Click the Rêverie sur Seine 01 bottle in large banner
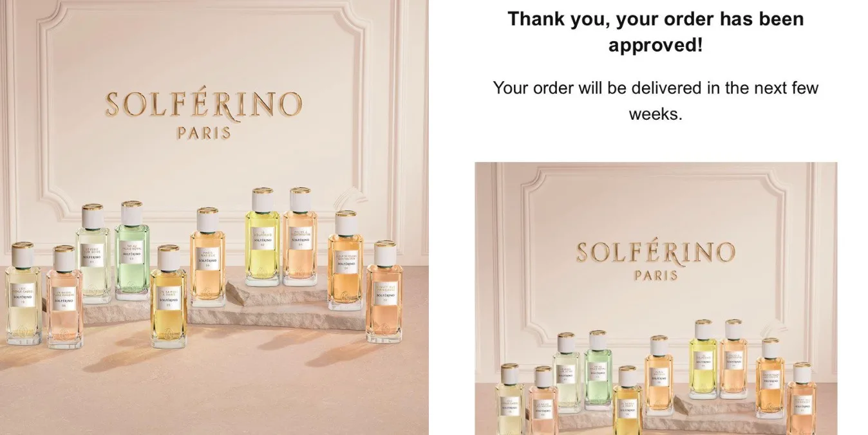The image size is (868, 435). point(93,253)
